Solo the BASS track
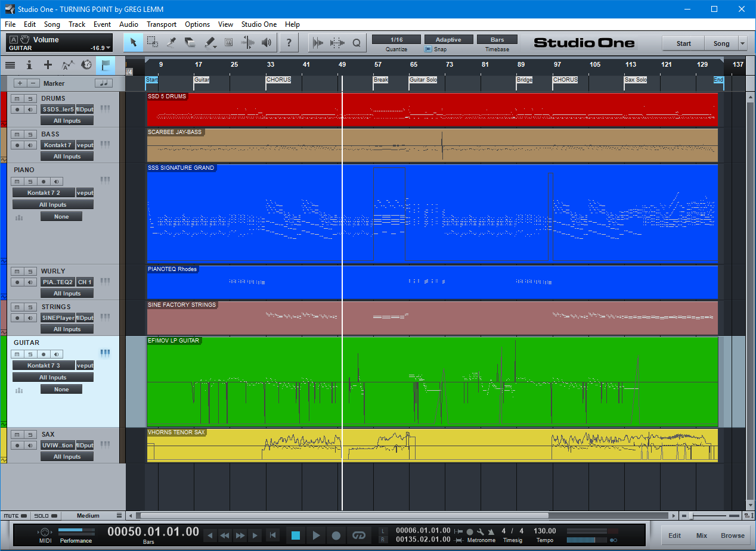756x551 pixels. pyautogui.click(x=30, y=134)
